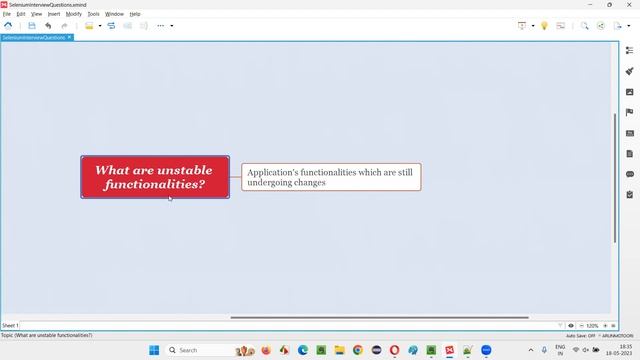Start Presentation mode from the toolbar
This screenshot has height=360, width=640.
tap(522, 26)
